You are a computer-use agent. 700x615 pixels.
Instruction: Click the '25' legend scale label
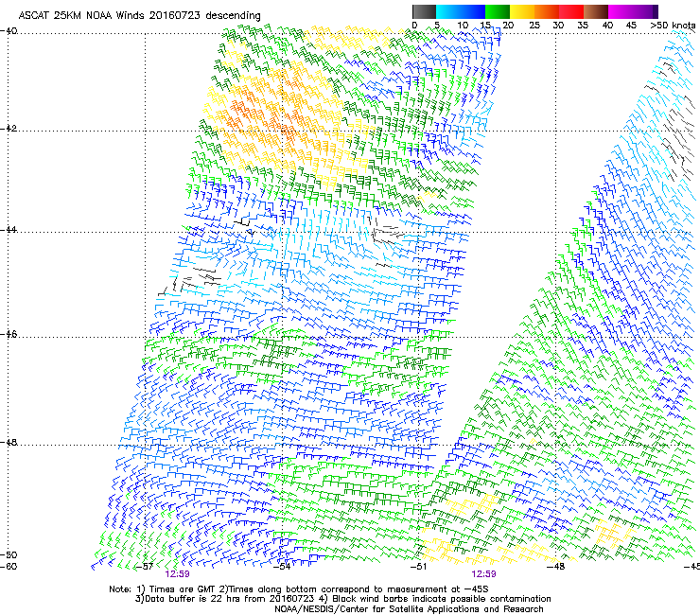(x=534, y=26)
